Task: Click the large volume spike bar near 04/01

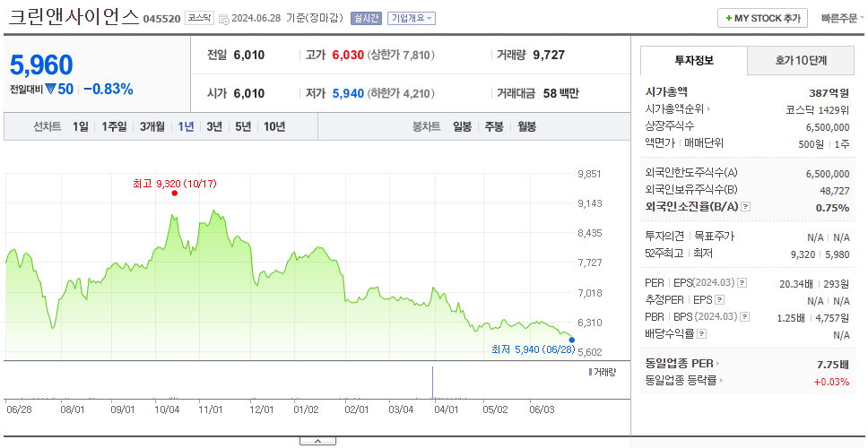Action: [432, 383]
